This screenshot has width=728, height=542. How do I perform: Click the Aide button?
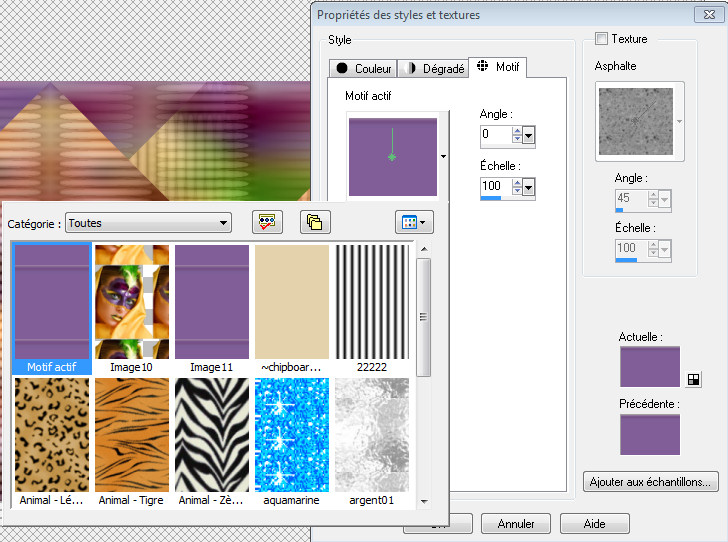click(594, 523)
